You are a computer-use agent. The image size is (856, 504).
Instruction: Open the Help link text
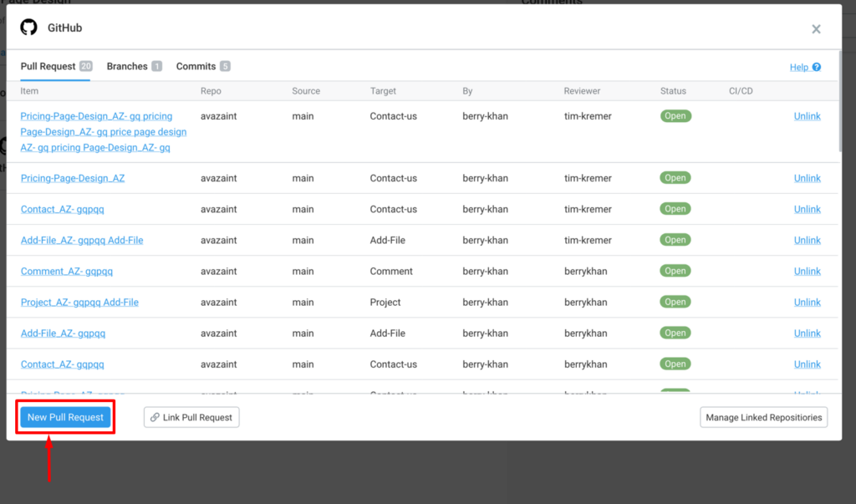click(x=798, y=67)
